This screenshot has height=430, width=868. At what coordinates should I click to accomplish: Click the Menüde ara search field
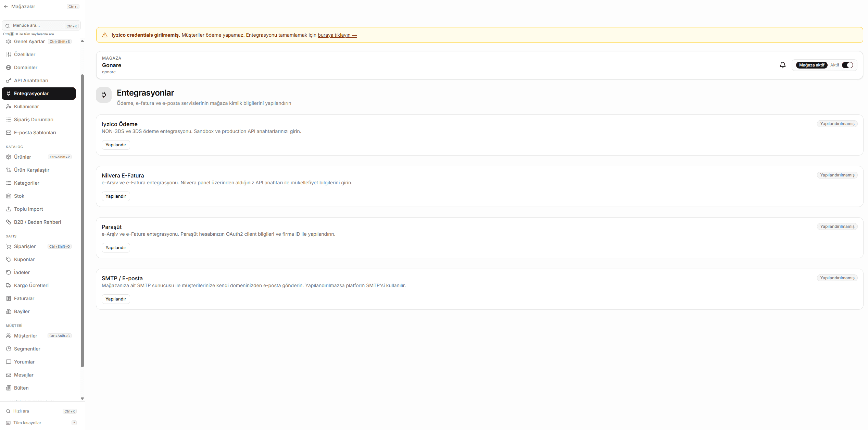[x=41, y=25]
